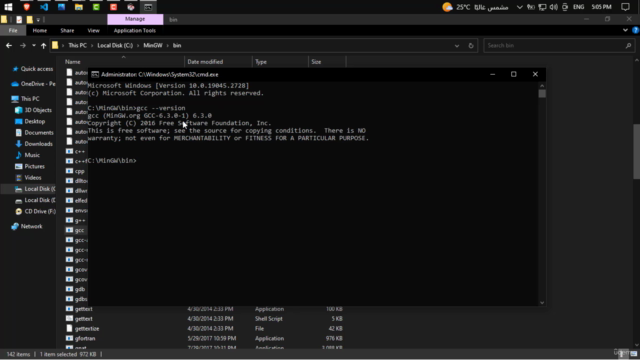Open the notification center icon

point(625,7)
